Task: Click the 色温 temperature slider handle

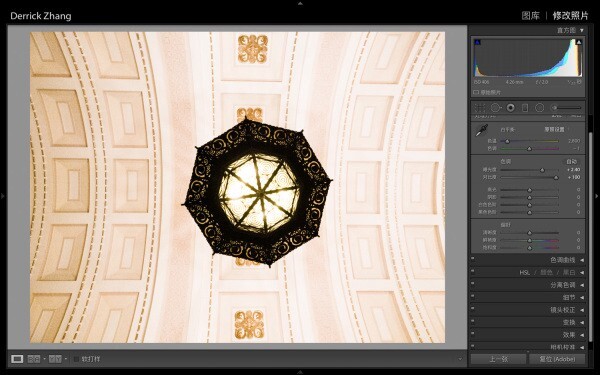Action: point(507,141)
